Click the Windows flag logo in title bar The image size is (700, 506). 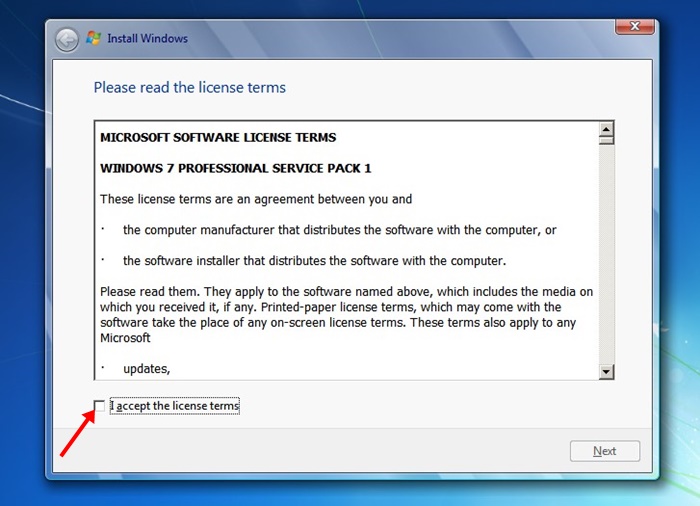pos(93,38)
